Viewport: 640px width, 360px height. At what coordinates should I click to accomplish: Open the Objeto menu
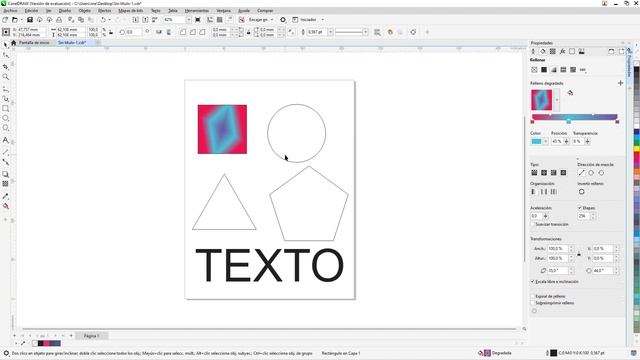pyautogui.click(x=84, y=11)
